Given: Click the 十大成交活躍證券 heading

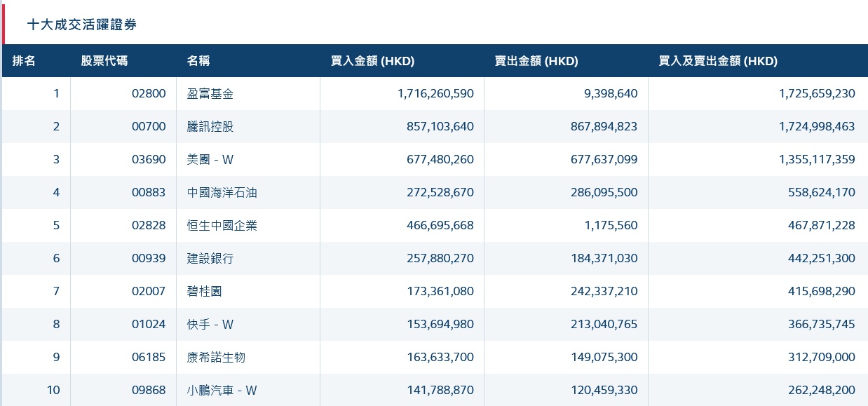Looking at the screenshot, I should tap(81, 25).
